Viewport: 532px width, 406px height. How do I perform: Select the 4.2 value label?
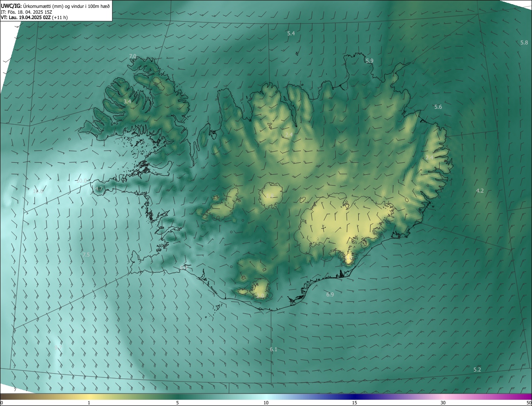480,191
